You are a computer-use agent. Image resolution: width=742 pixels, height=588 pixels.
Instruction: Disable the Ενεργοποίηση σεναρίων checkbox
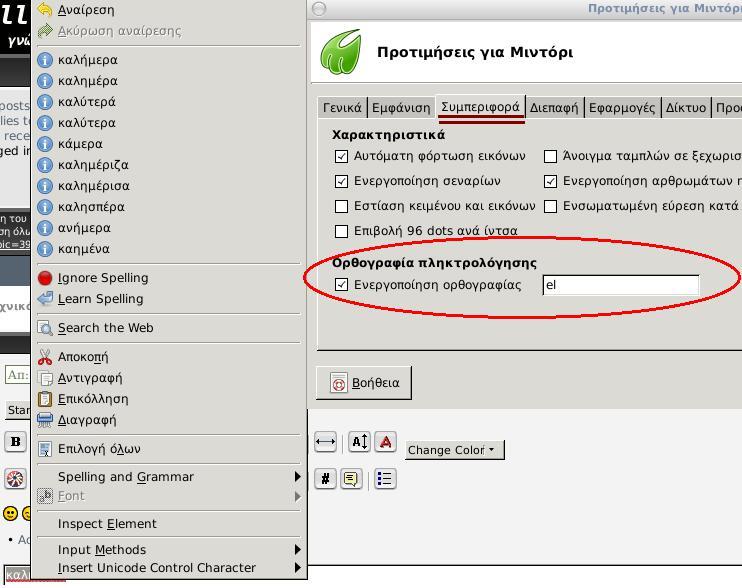[x=341, y=181]
